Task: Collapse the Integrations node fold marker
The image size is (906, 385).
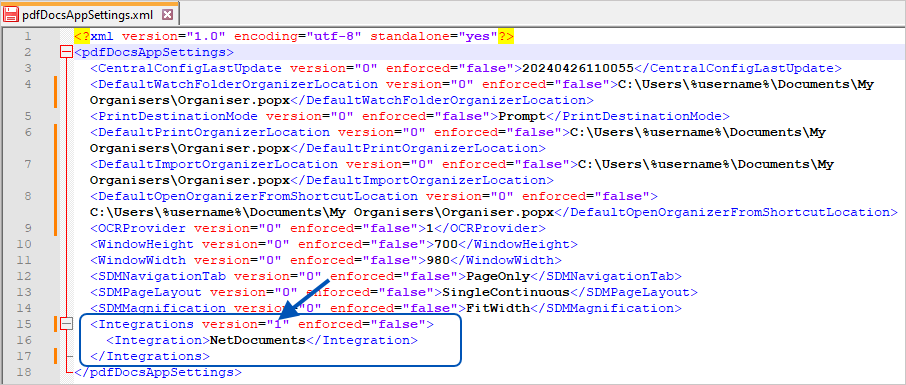Action: 66,324
